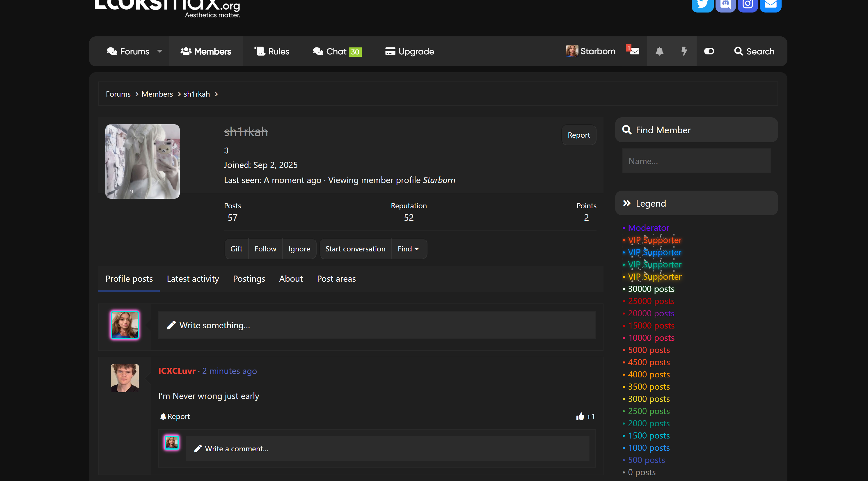Click the yellow VIP Supporter legend entry
The width and height of the screenshot is (868, 481).
655,276
